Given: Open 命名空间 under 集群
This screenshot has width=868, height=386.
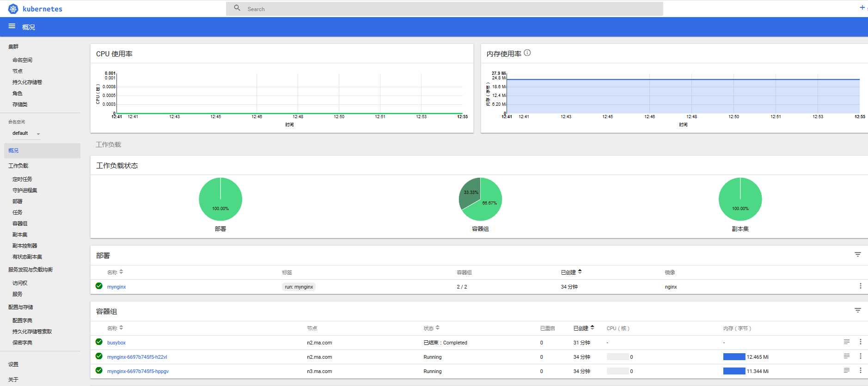Looking at the screenshot, I should click(x=22, y=60).
